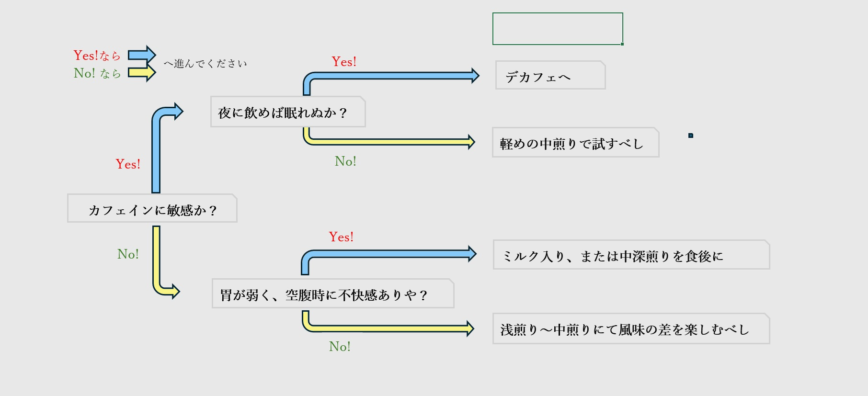Click the green 'No! なら' legend label
This screenshot has width=868, height=396.
point(97,73)
